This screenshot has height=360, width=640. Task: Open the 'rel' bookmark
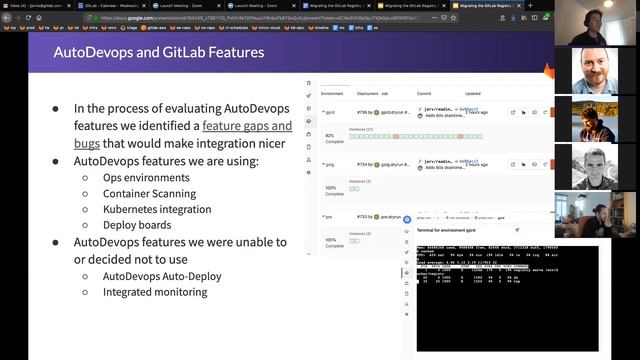73,28
